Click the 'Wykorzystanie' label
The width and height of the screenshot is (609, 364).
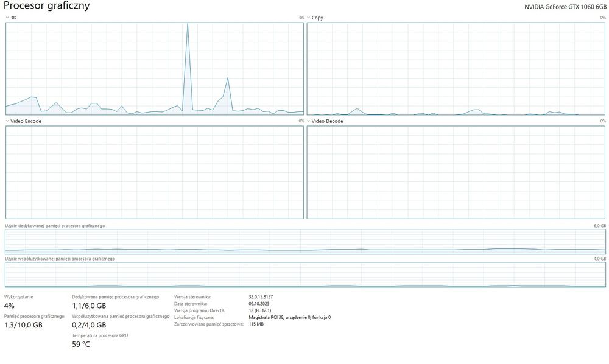pyautogui.click(x=19, y=297)
